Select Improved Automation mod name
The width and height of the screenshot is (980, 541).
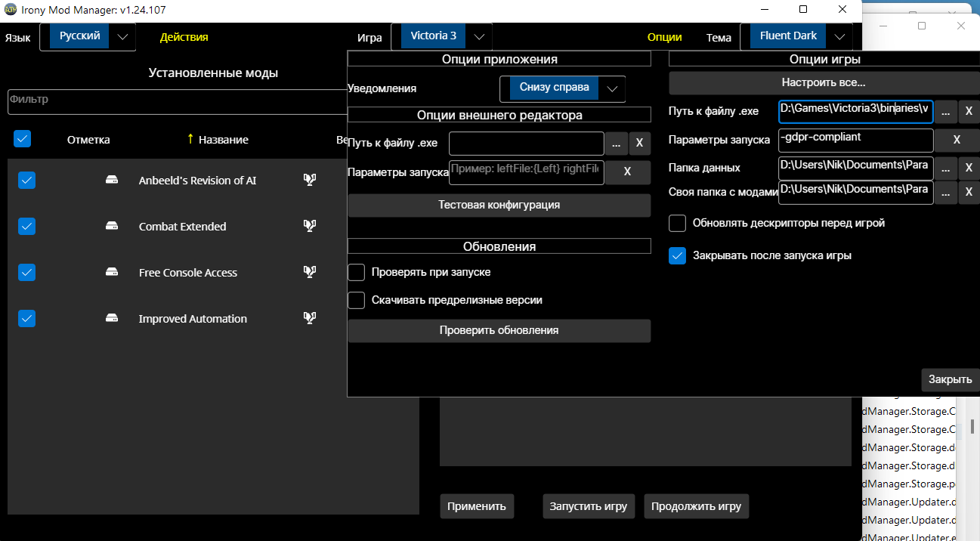[193, 318]
